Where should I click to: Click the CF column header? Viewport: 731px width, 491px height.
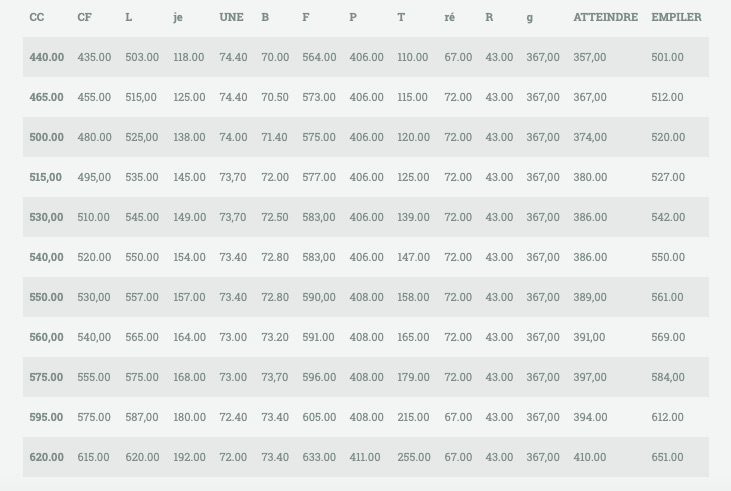point(85,18)
